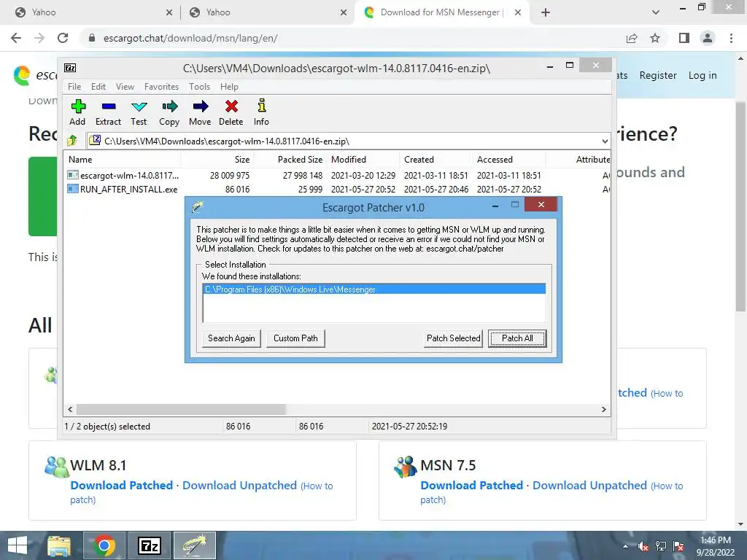Click the Test icon in 7-Zip toolbar

coord(139,106)
